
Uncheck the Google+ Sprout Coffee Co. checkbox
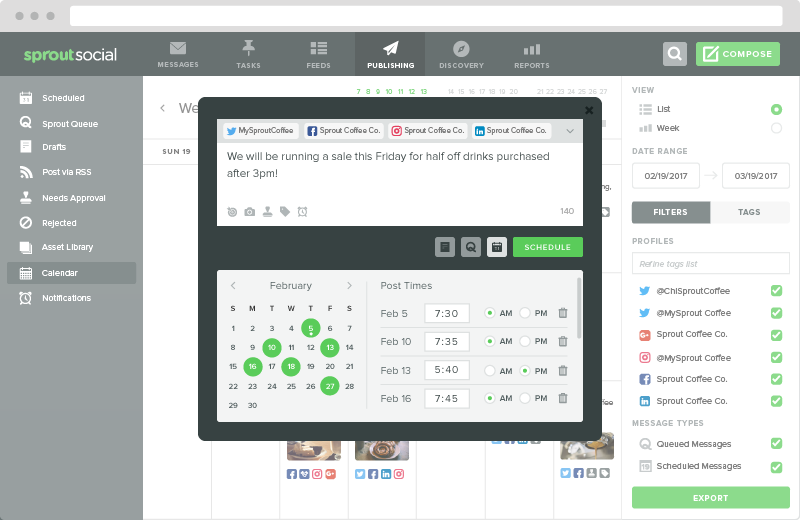[776, 335]
